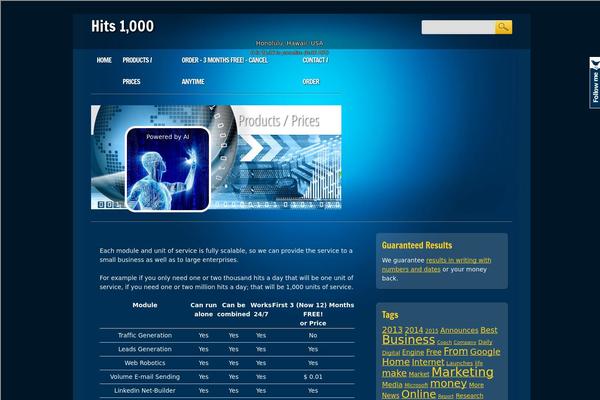The image size is (600, 400).
Task: Click the Guaranteed Results heading
Action: 417,245
